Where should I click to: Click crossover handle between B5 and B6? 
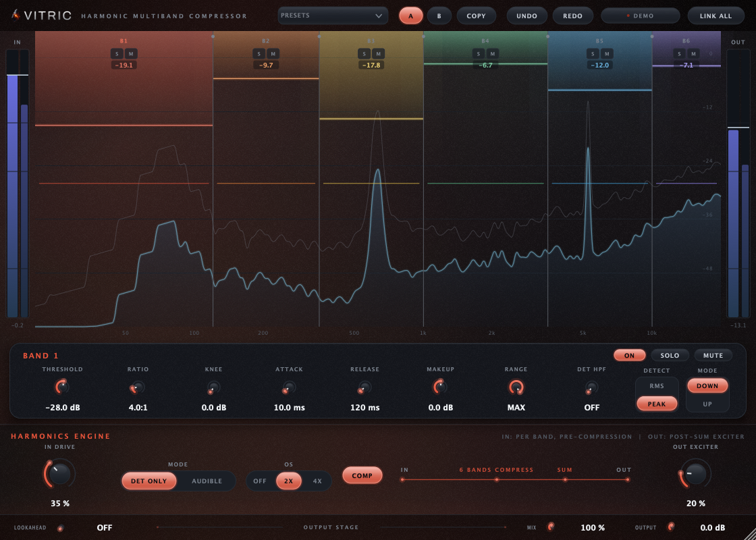tap(652, 36)
